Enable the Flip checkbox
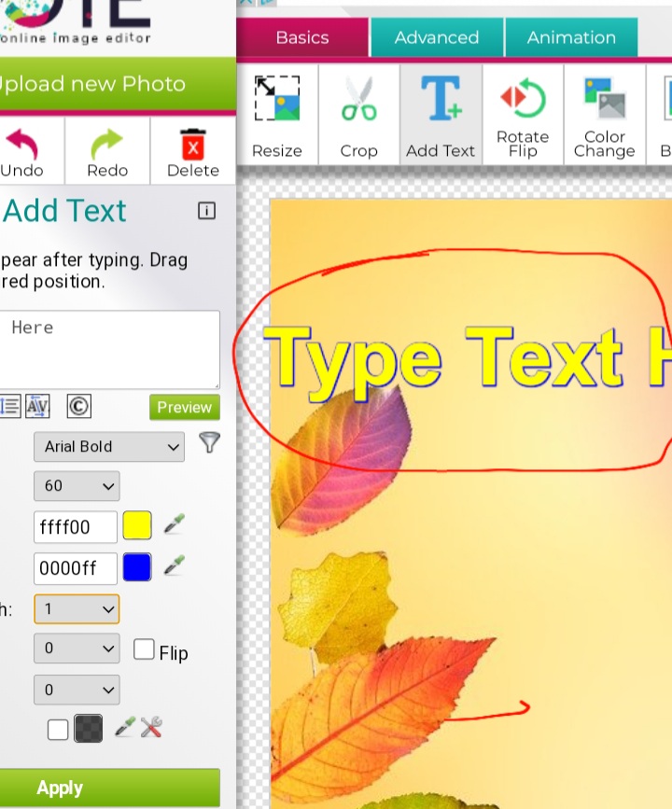 point(144,649)
